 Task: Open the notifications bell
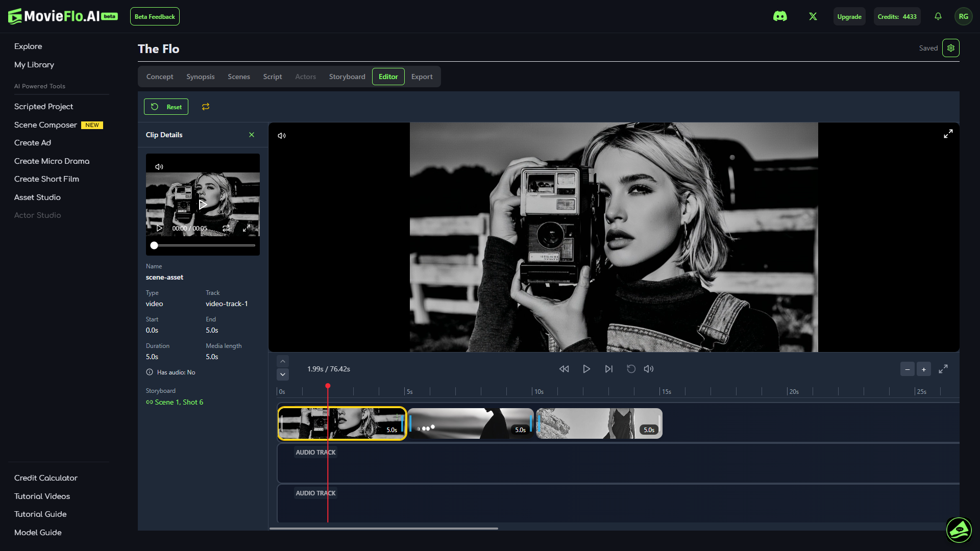pos(938,16)
